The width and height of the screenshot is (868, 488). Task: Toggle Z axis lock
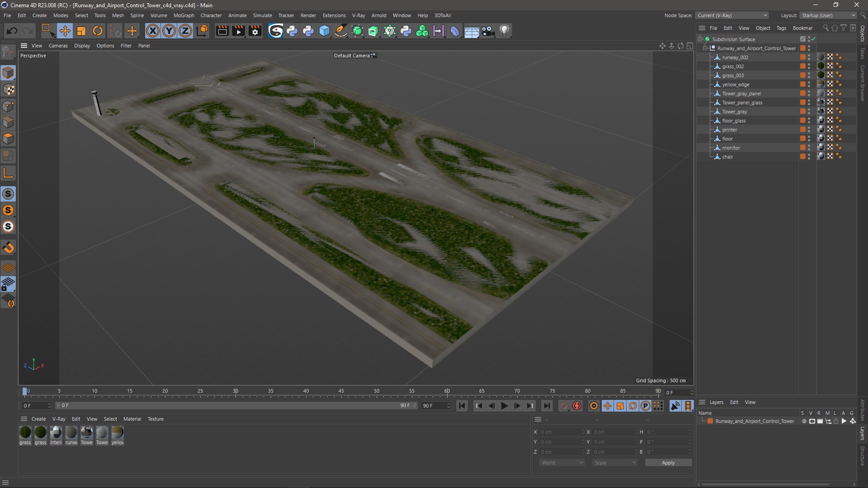[185, 31]
